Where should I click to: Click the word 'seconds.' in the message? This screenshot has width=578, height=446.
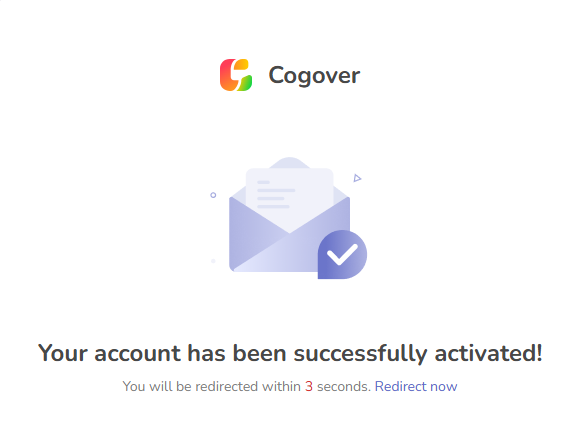pos(344,386)
